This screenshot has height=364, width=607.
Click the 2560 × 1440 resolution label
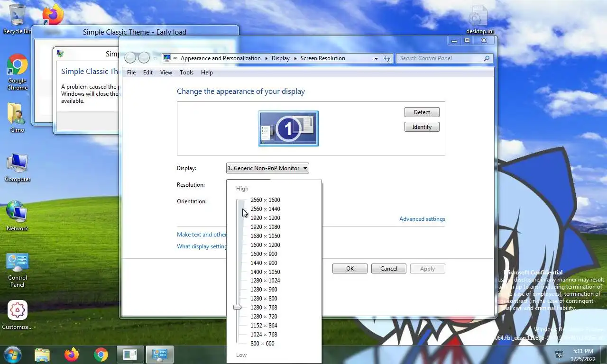pyautogui.click(x=265, y=209)
